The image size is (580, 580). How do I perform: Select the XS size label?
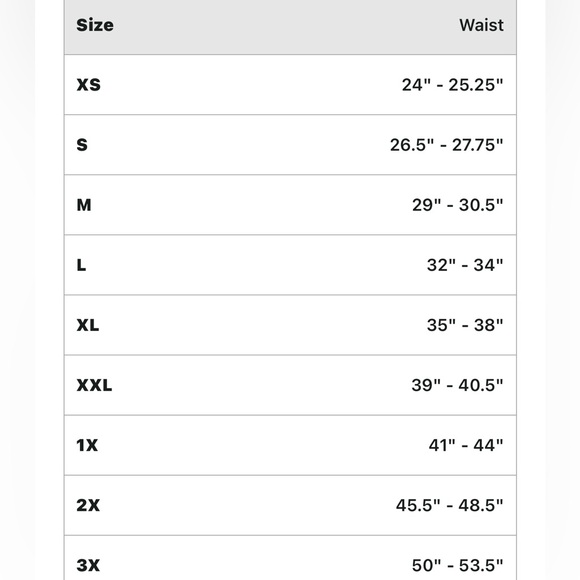(x=88, y=85)
